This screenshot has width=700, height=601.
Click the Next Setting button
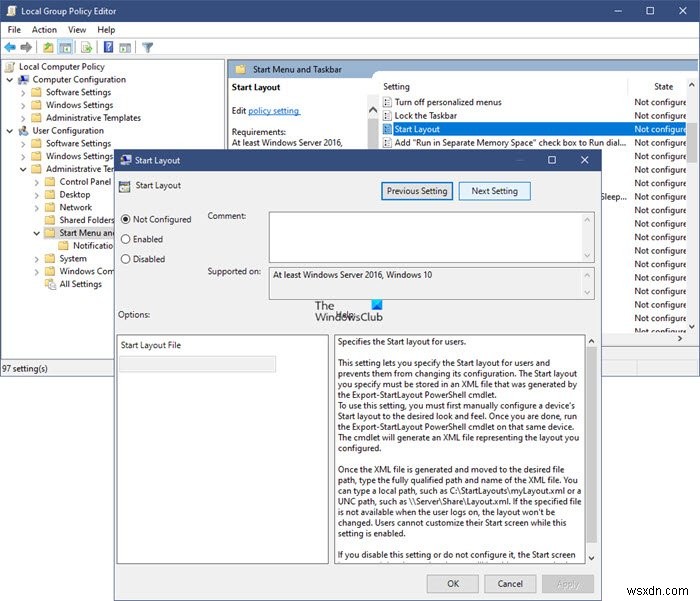494,191
